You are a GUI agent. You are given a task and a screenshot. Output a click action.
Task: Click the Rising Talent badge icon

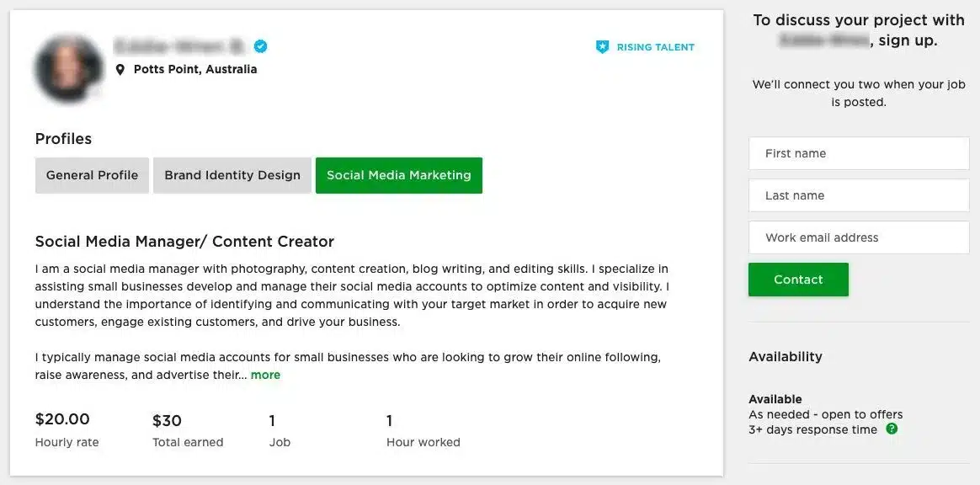point(603,47)
